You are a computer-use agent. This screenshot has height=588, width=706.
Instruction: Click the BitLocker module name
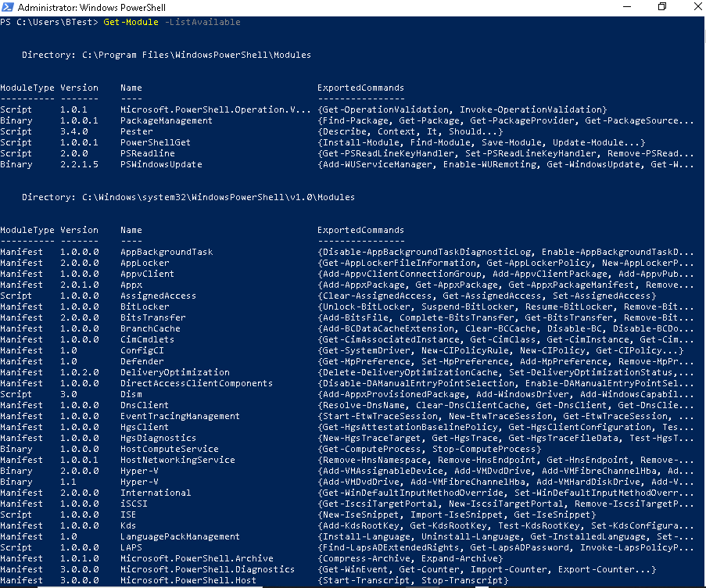145,307
